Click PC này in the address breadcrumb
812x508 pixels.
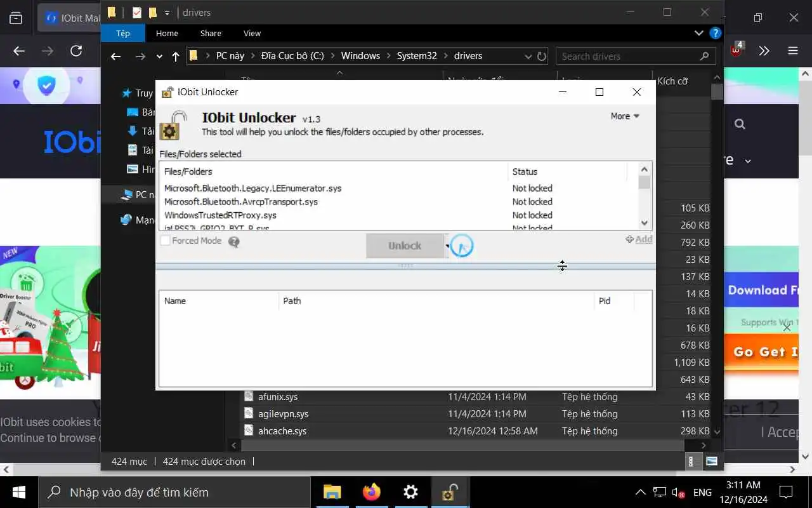tap(230, 56)
